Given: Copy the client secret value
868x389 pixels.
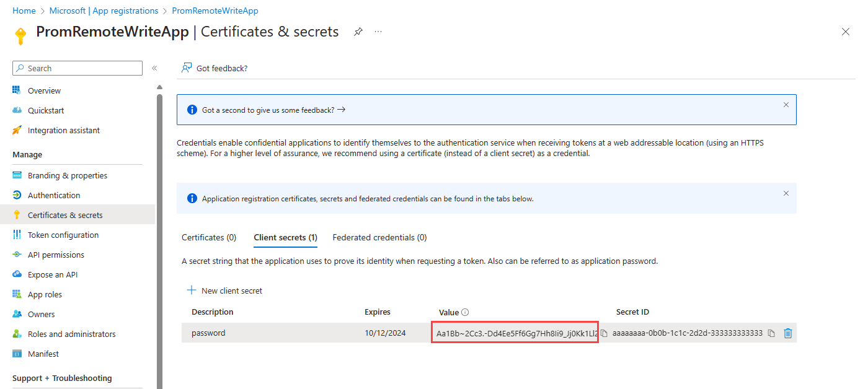Looking at the screenshot, I should coord(604,333).
